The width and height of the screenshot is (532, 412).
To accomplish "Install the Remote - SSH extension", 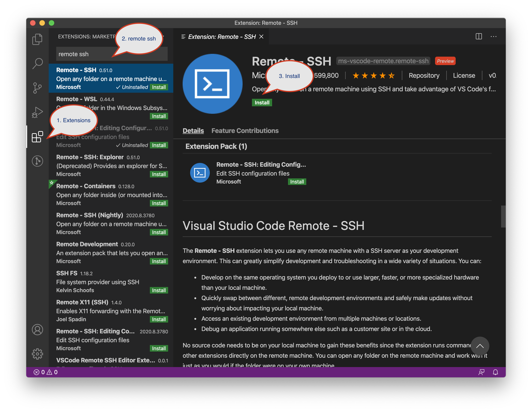I will coord(262,103).
